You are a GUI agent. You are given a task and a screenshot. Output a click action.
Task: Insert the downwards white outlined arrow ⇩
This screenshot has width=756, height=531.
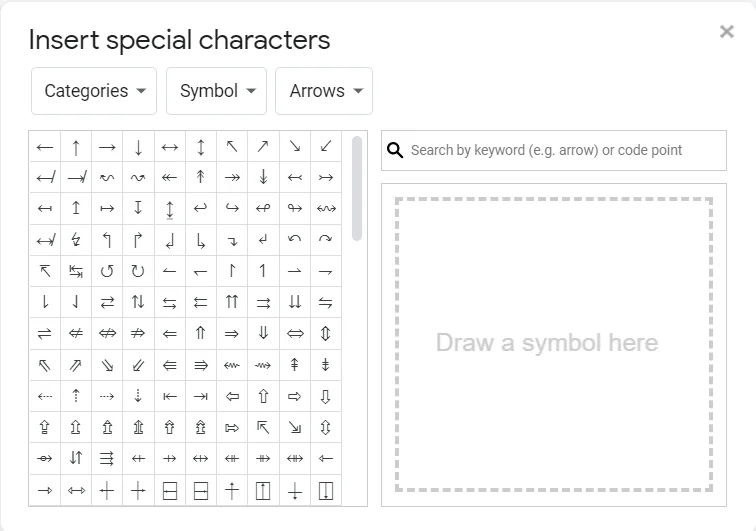pos(325,396)
